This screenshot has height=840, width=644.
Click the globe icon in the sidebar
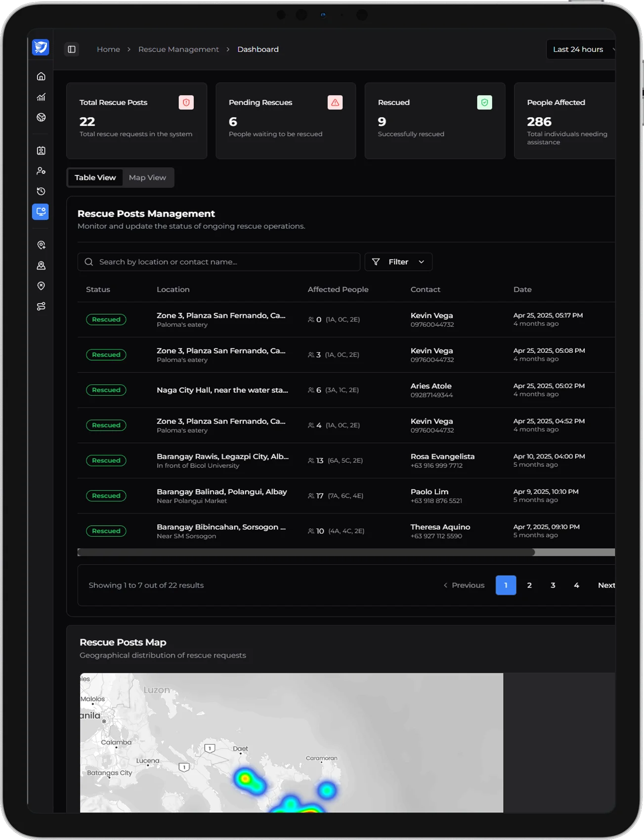click(41, 118)
